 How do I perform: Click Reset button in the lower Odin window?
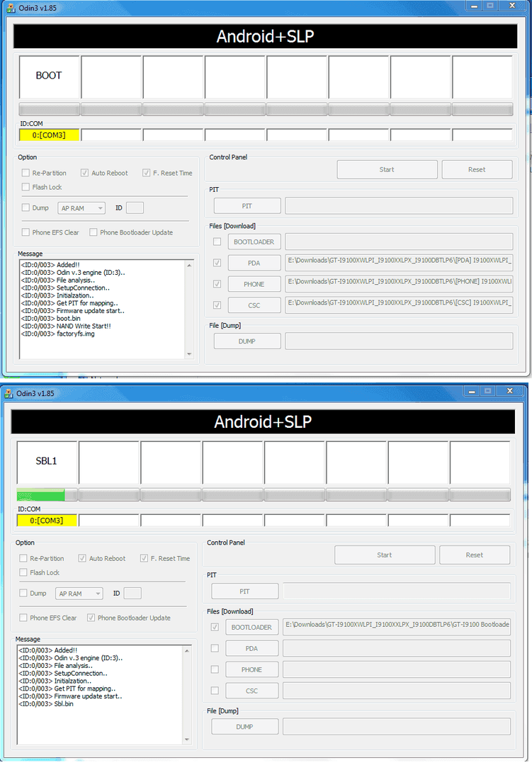coord(475,555)
